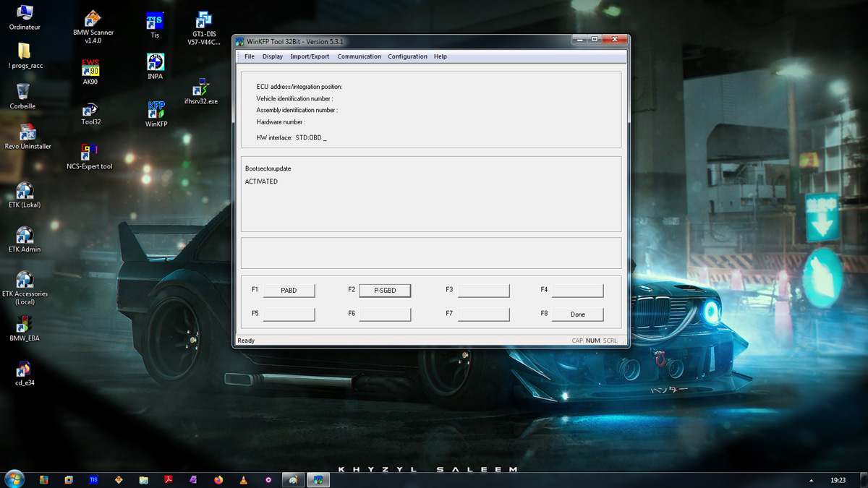Select the BMW Scanner v1.4.0 icon

click(93, 27)
